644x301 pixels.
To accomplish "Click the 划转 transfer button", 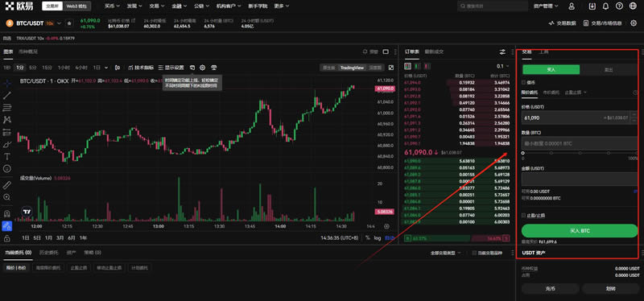I will (611, 289).
